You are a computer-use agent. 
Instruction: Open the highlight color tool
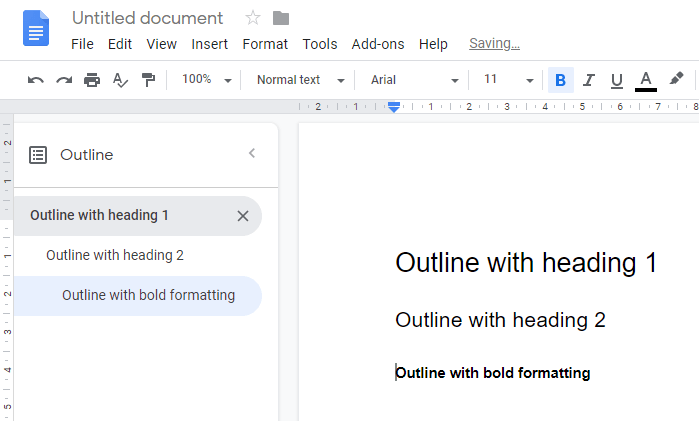(676, 79)
